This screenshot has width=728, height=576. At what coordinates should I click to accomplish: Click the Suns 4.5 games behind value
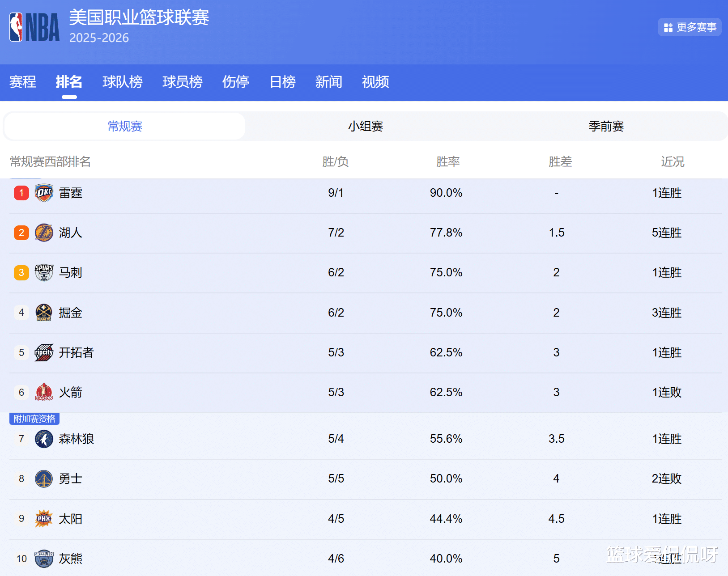[x=557, y=519]
